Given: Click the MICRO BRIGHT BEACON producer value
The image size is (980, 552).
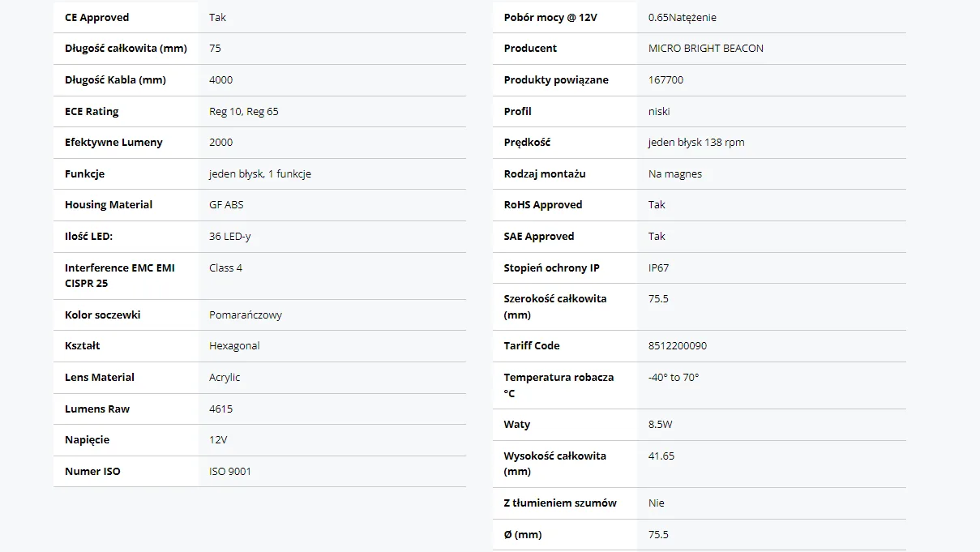Looking at the screenshot, I should (705, 48).
